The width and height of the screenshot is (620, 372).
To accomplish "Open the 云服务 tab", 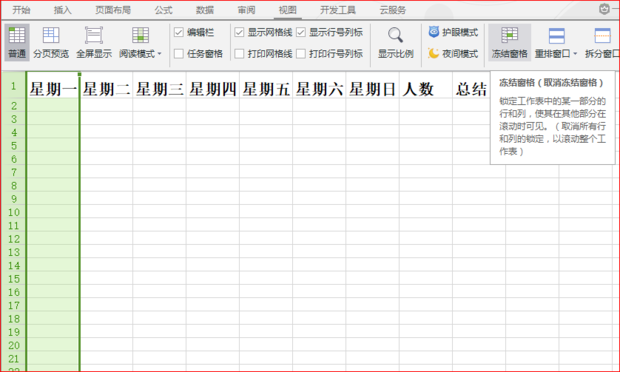I will coord(393,10).
